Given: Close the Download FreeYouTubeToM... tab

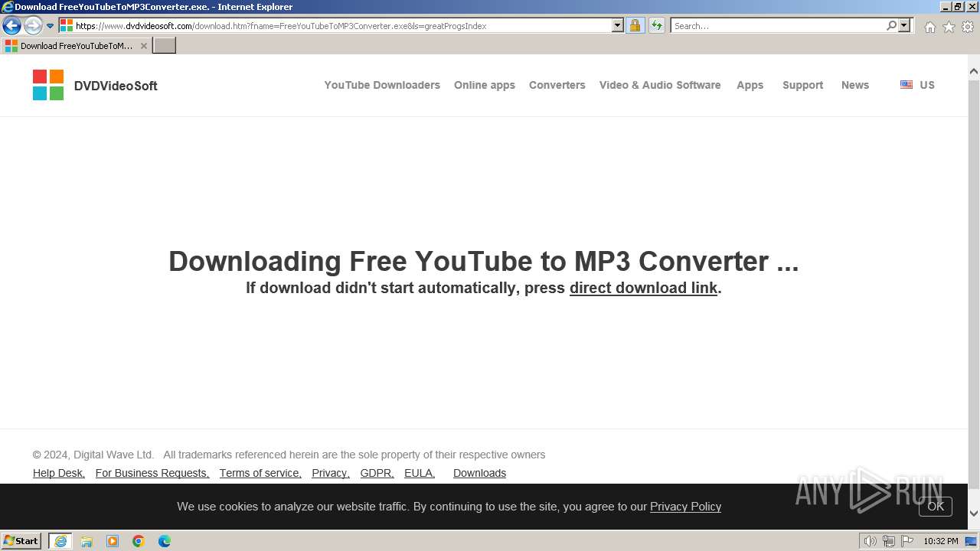Looking at the screenshot, I should point(143,46).
